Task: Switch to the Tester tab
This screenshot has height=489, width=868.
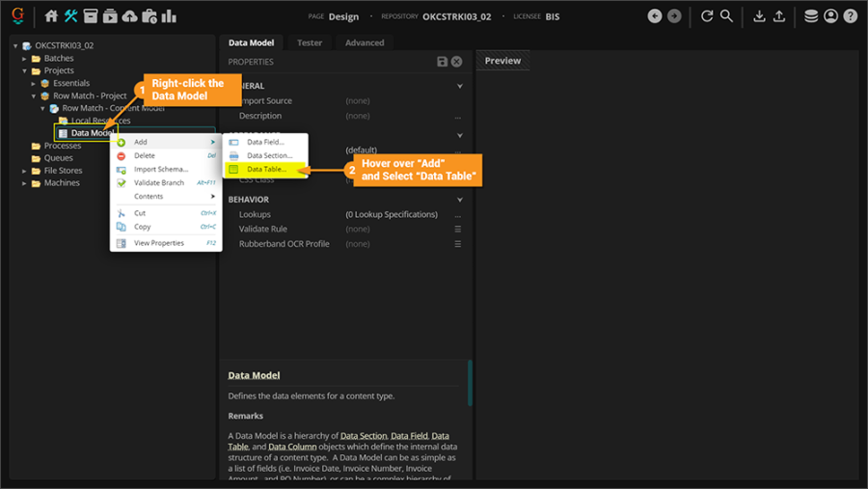Action: (310, 42)
